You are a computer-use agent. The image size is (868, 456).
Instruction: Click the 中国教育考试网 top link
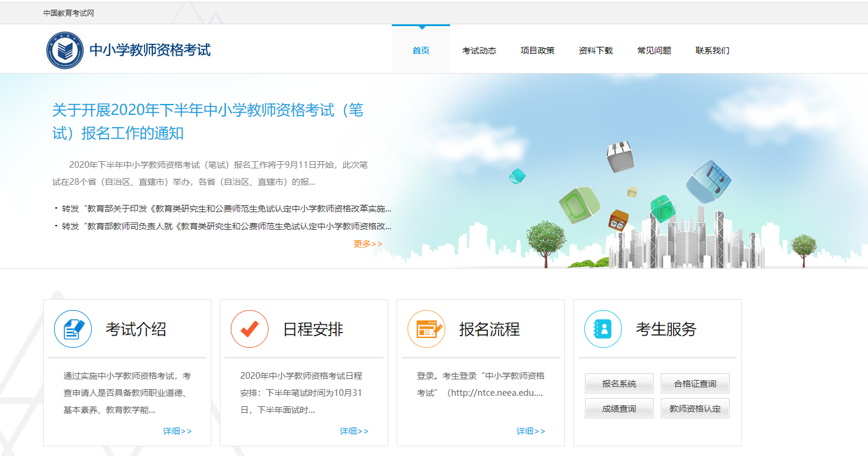[69, 13]
